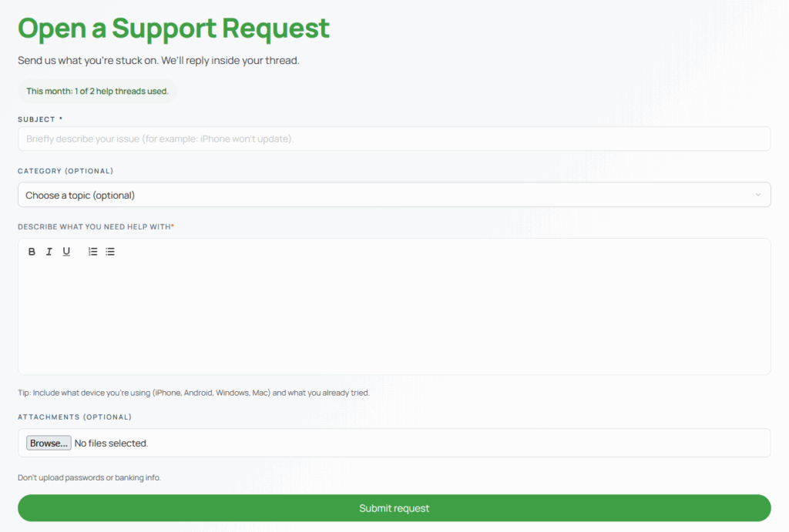
Task: Click the tip text about device details
Action: tap(194, 393)
